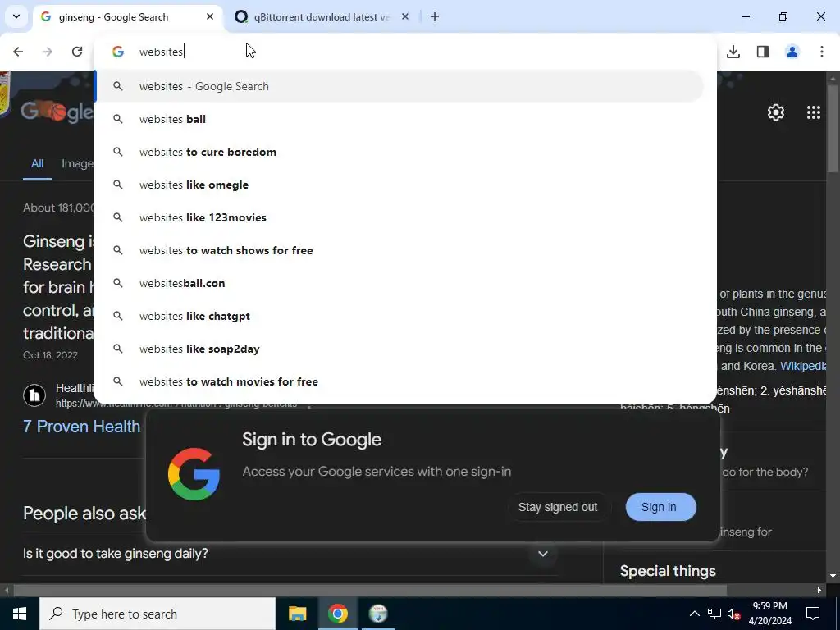The image size is (840, 630).
Task: Open File Explorer from the taskbar
Action: pyautogui.click(x=297, y=614)
